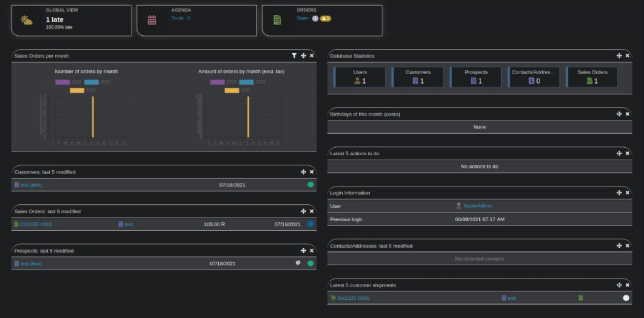Close the Login Information box

point(627,193)
